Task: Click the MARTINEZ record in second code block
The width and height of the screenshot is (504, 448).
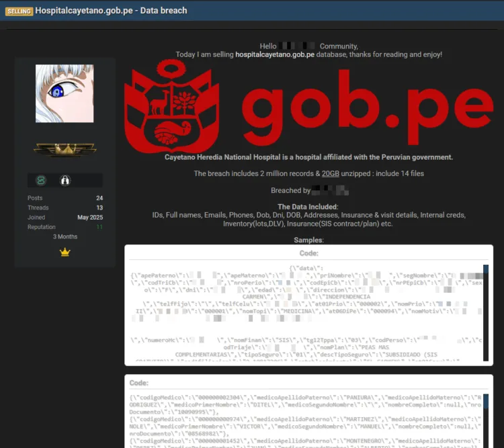Action: click(x=305, y=426)
